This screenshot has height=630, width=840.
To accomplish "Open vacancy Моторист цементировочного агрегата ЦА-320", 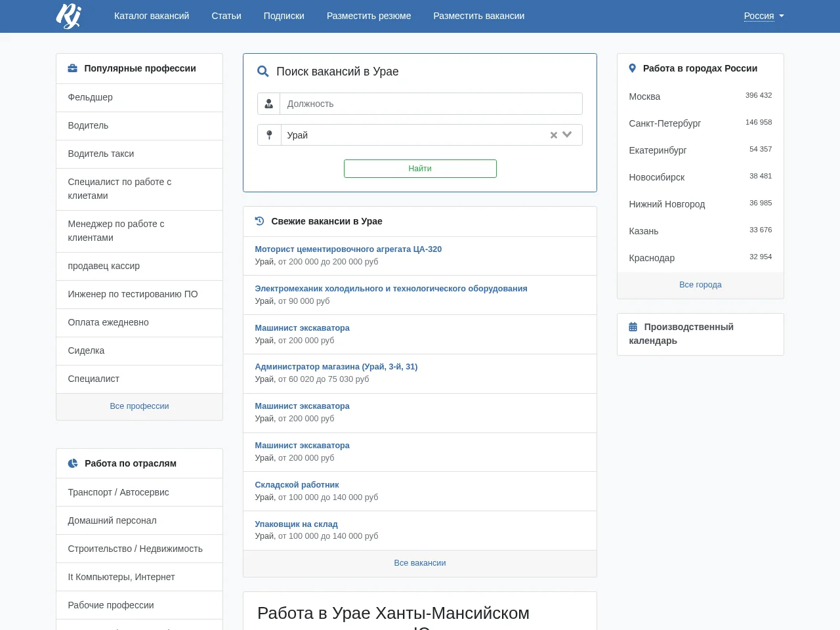I will point(348,249).
